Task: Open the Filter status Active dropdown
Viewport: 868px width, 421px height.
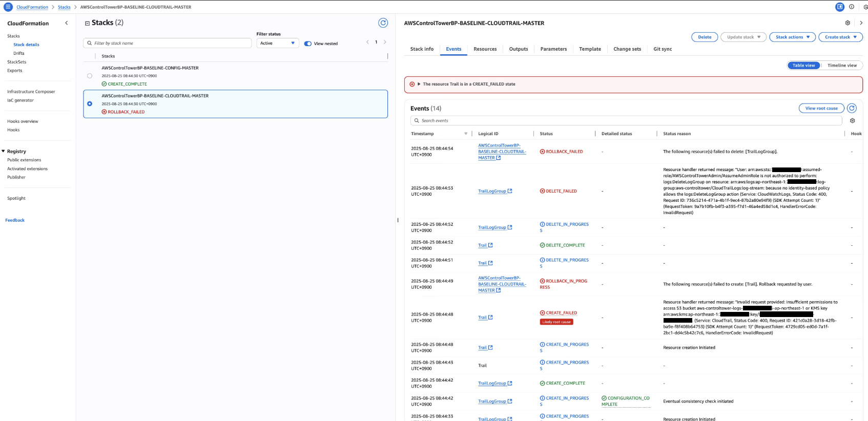Action: pyautogui.click(x=278, y=43)
